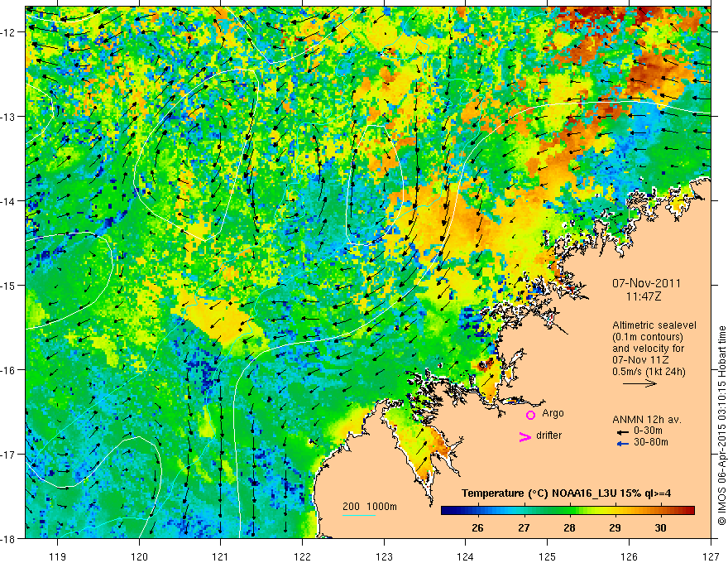This screenshot has height=563, width=728.
Task: Click the longitude label 120
Action: (139, 556)
